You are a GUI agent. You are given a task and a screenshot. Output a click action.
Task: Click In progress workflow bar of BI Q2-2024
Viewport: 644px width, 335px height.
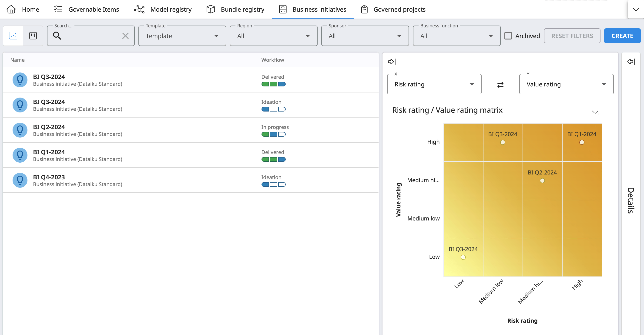(274, 134)
